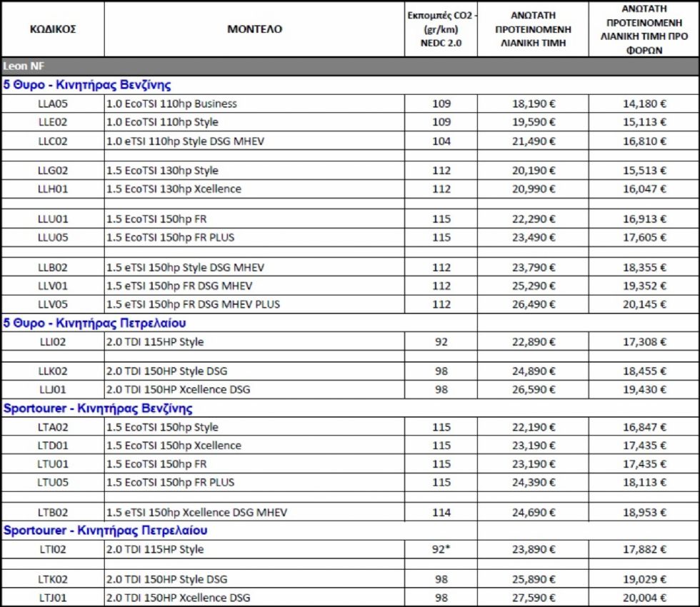Select the pre-tax price 18,953 €

(644, 513)
